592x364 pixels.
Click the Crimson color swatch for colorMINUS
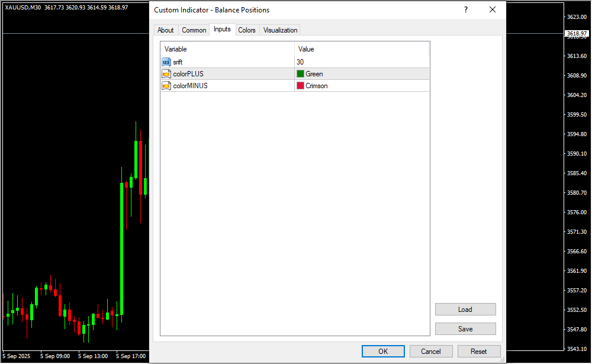click(x=300, y=86)
